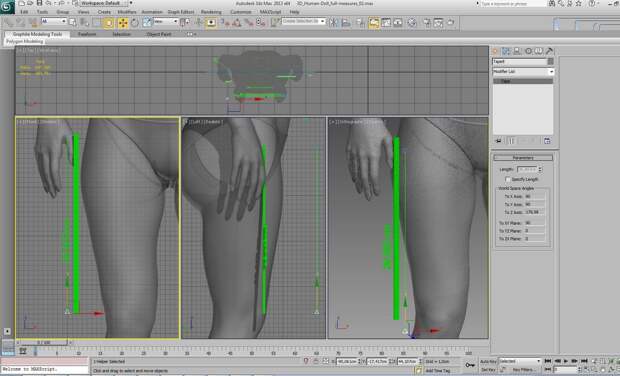
Task: Open the Group menu
Action: tap(62, 12)
